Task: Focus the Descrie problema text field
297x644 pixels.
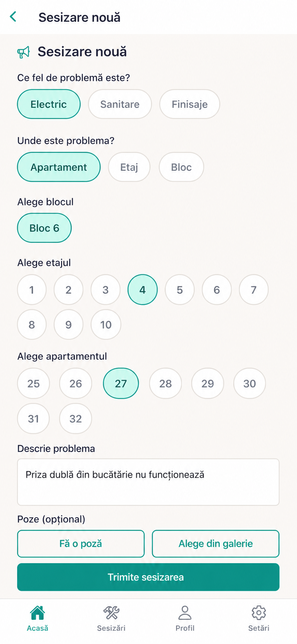Action: (148, 482)
